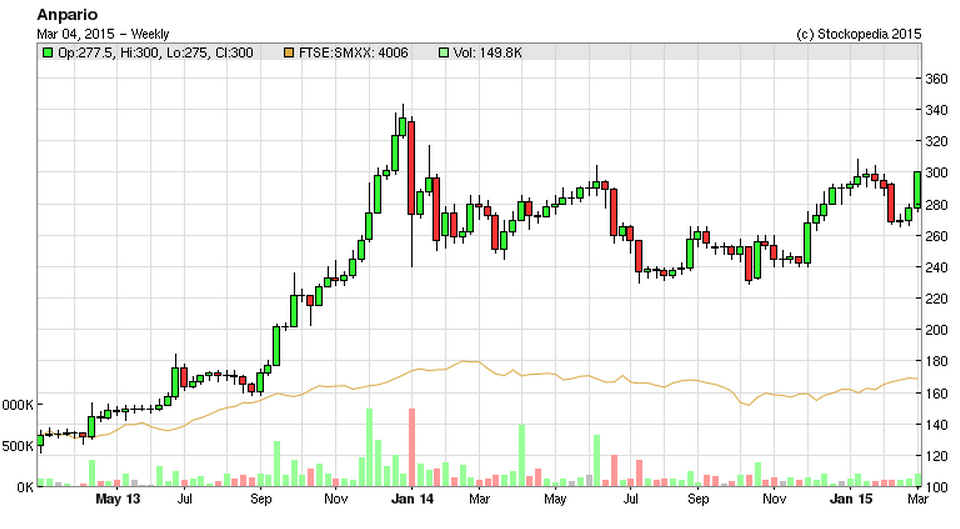Viewport: 960px width, 529px height.
Task: Click the 200 price axis label
Action: pos(936,330)
